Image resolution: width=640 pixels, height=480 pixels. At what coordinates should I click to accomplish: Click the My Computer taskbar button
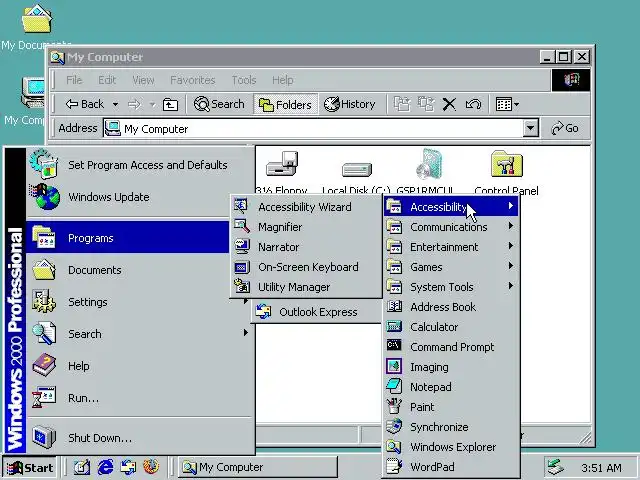pos(257,467)
